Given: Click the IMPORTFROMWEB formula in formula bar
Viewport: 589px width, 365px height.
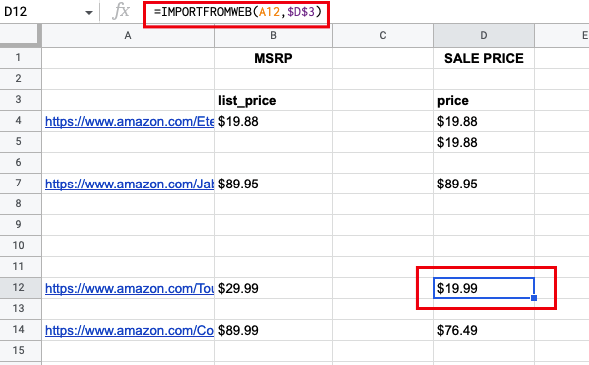Looking at the screenshot, I should (237, 12).
